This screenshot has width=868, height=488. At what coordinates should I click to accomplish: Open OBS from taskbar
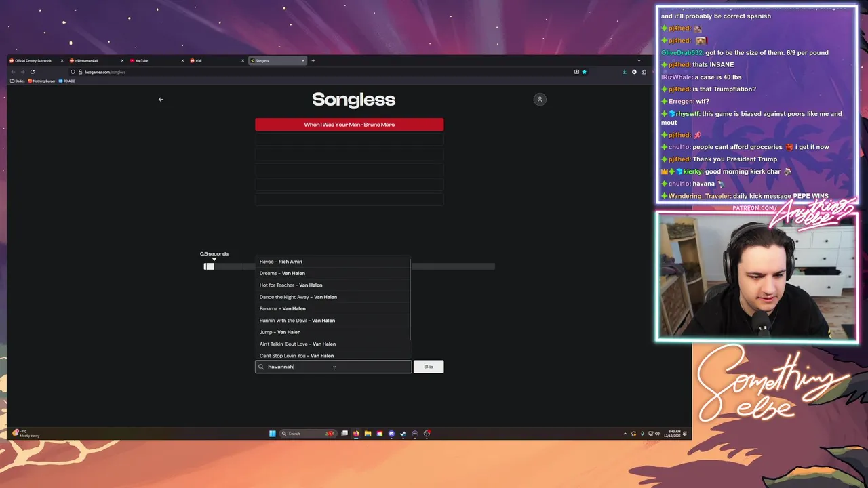coord(427,434)
